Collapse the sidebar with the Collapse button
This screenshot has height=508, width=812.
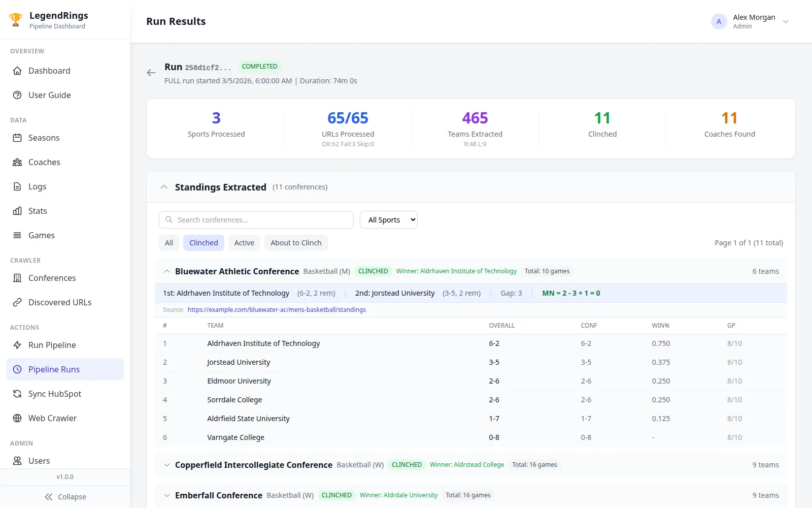point(65,497)
